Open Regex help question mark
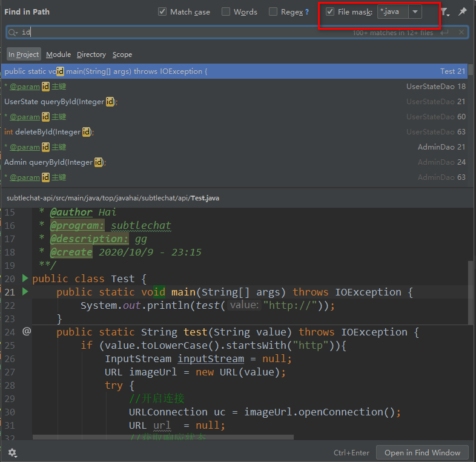The height and width of the screenshot is (462, 476). 307,12
